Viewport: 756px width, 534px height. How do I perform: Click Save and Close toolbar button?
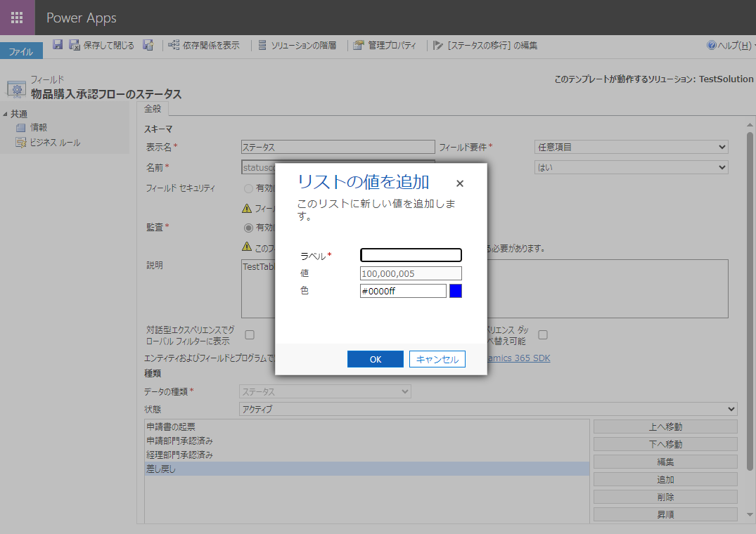(101, 45)
